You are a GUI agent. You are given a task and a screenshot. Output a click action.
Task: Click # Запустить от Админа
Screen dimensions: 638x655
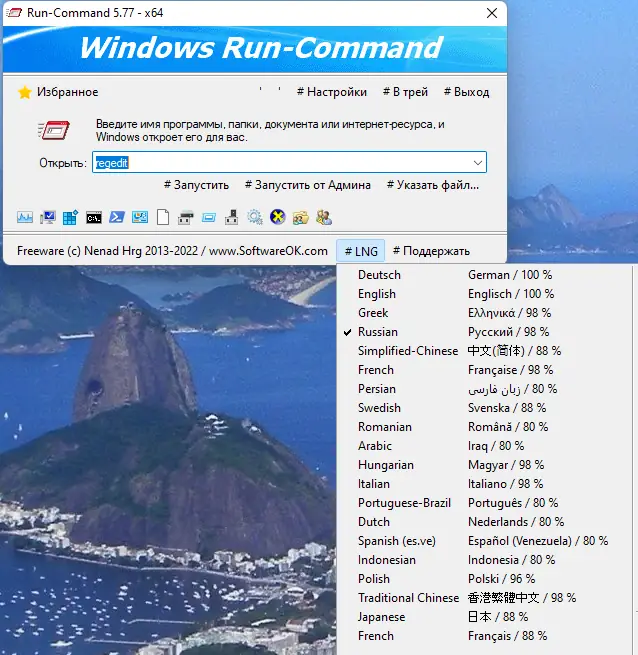(x=308, y=185)
